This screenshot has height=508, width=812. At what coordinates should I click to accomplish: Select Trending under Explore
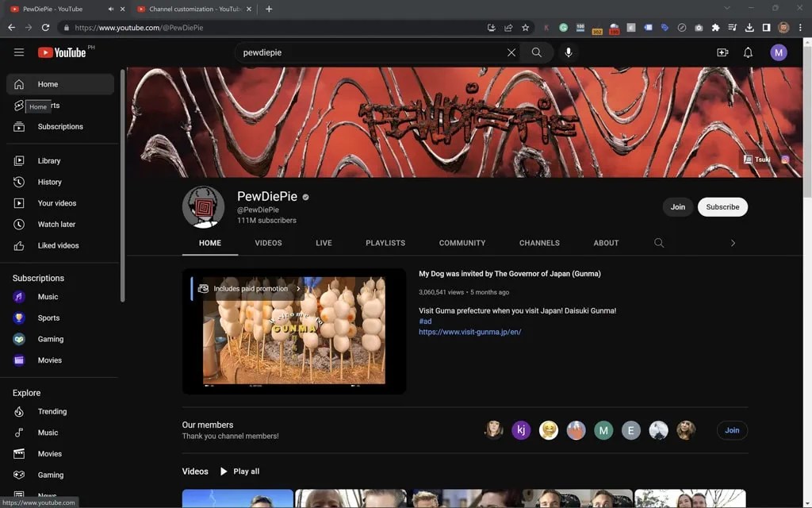pyautogui.click(x=52, y=411)
